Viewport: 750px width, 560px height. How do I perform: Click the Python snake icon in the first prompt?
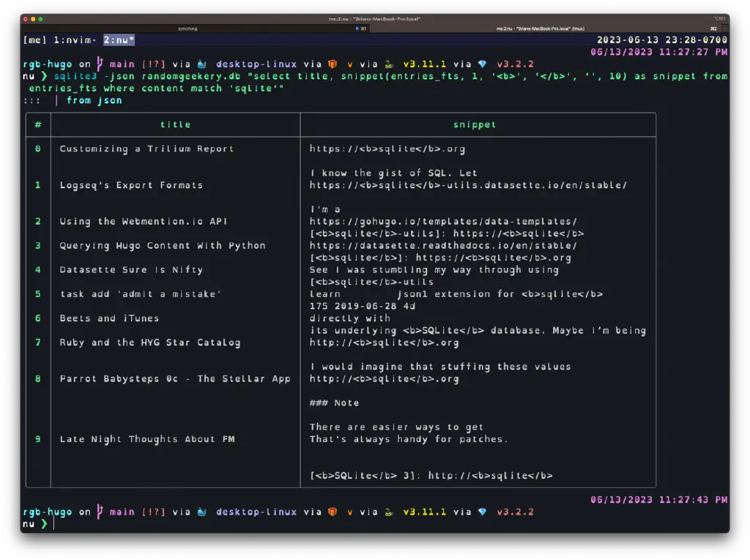[389, 64]
